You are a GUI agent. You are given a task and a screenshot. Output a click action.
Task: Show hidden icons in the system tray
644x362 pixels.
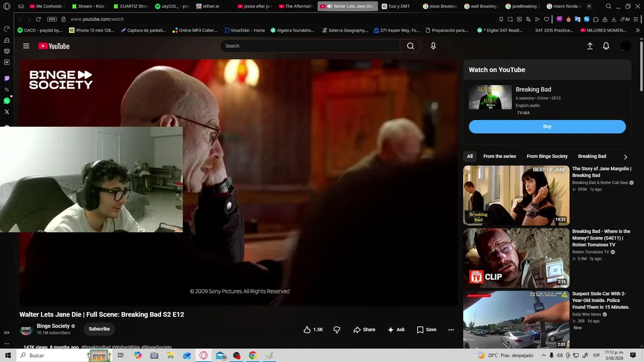[543, 355]
